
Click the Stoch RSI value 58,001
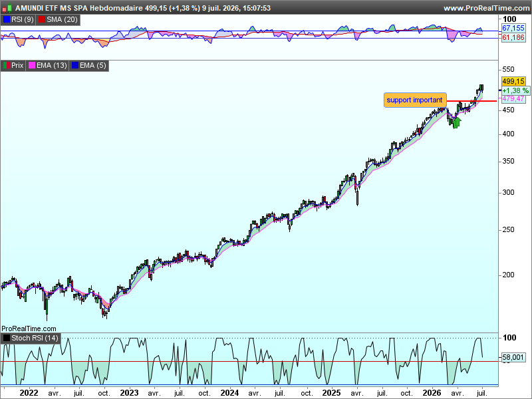[513, 358]
